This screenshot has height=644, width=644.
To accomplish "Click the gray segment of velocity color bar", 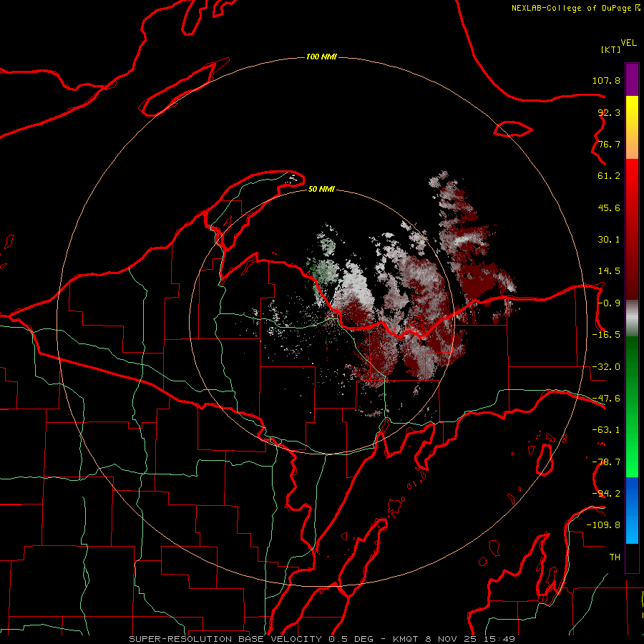I will point(632,318).
